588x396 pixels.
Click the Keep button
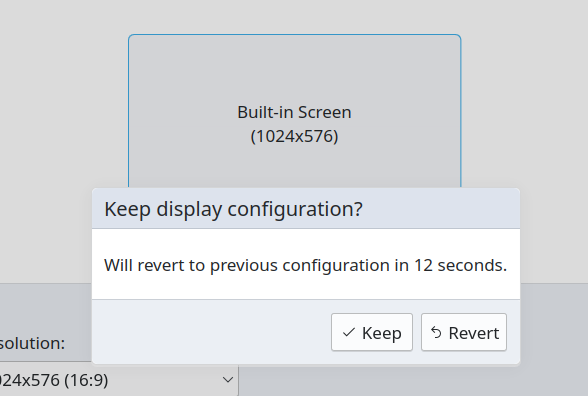372,332
